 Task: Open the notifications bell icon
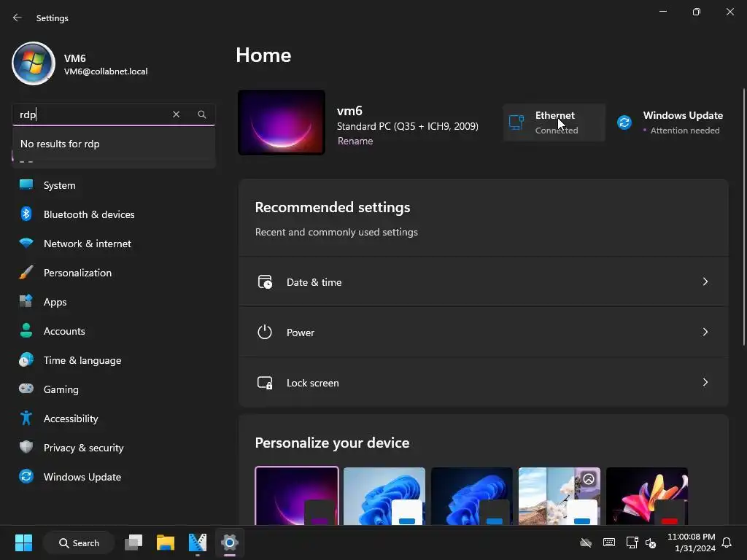(x=727, y=542)
